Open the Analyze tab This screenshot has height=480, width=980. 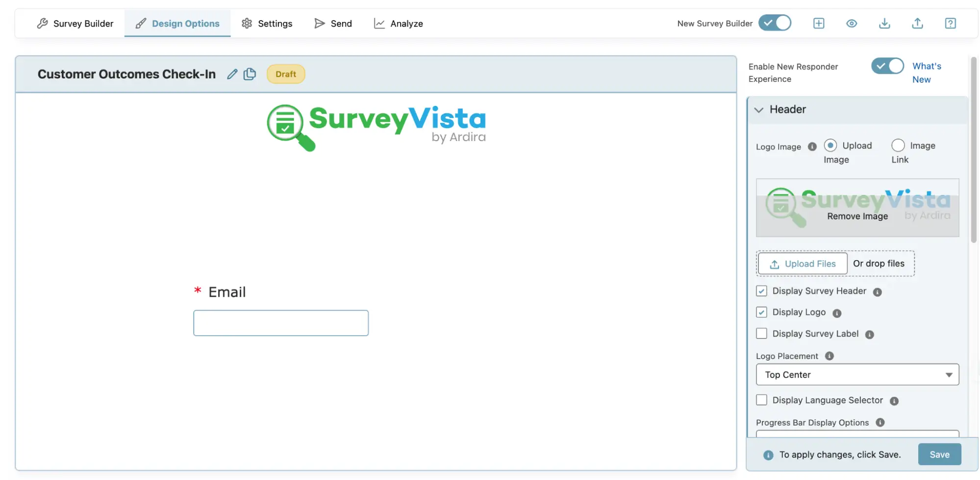click(x=399, y=24)
